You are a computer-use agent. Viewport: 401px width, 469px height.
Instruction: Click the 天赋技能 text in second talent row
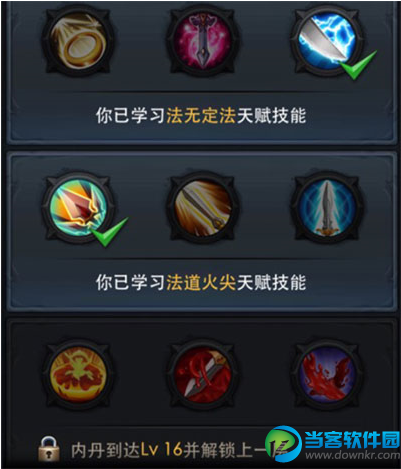pos(271,282)
